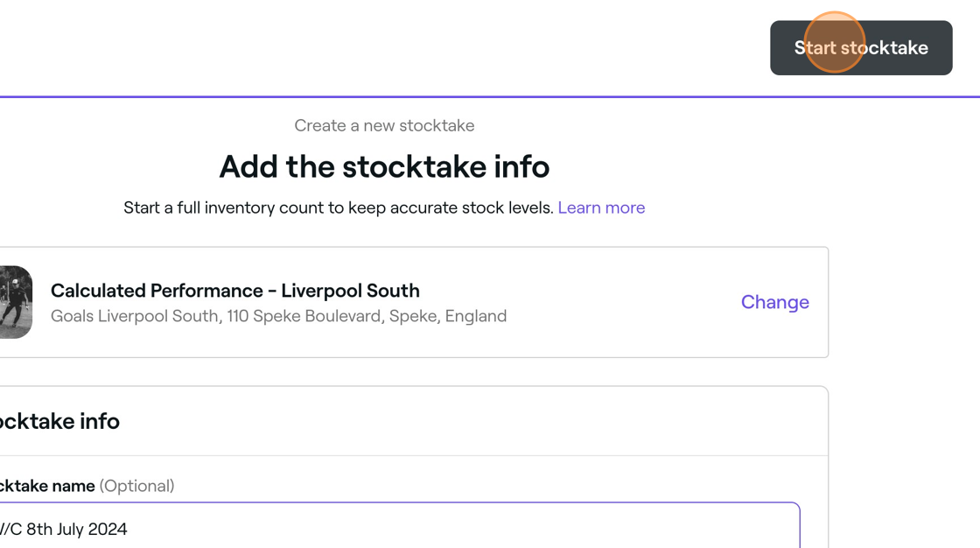
Task: Click the Add the stocktake info heading
Action: tap(384, 166)
